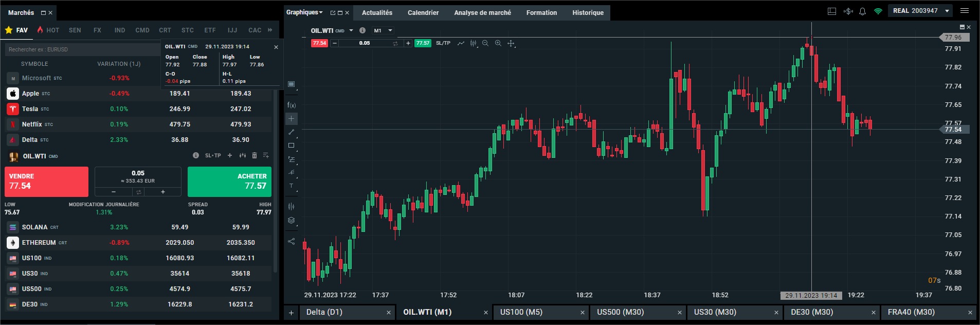Click the symbol search field
The height and width of the screenshot is (325, 980).
83,49
